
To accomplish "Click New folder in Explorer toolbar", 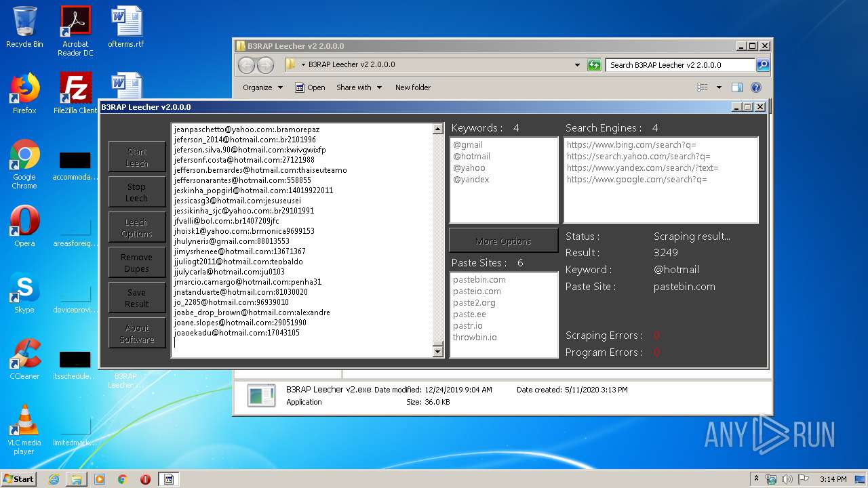I will click(413, 87).
